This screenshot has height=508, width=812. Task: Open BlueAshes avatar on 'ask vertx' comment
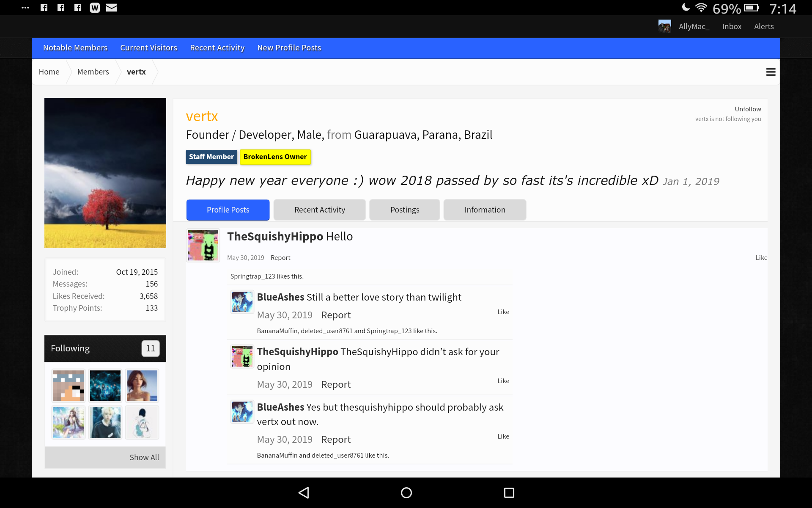coord(242,411)
